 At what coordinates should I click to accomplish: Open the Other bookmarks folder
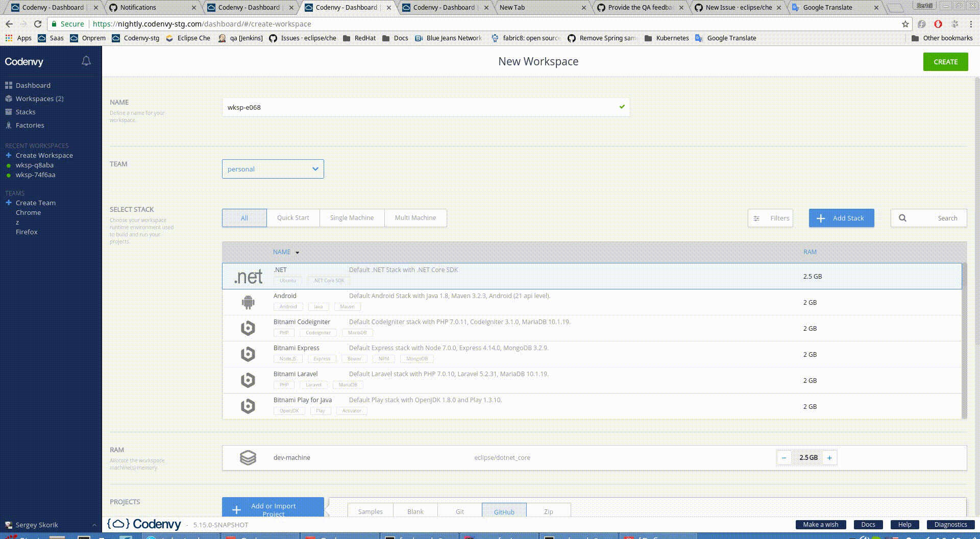point(942,38)
